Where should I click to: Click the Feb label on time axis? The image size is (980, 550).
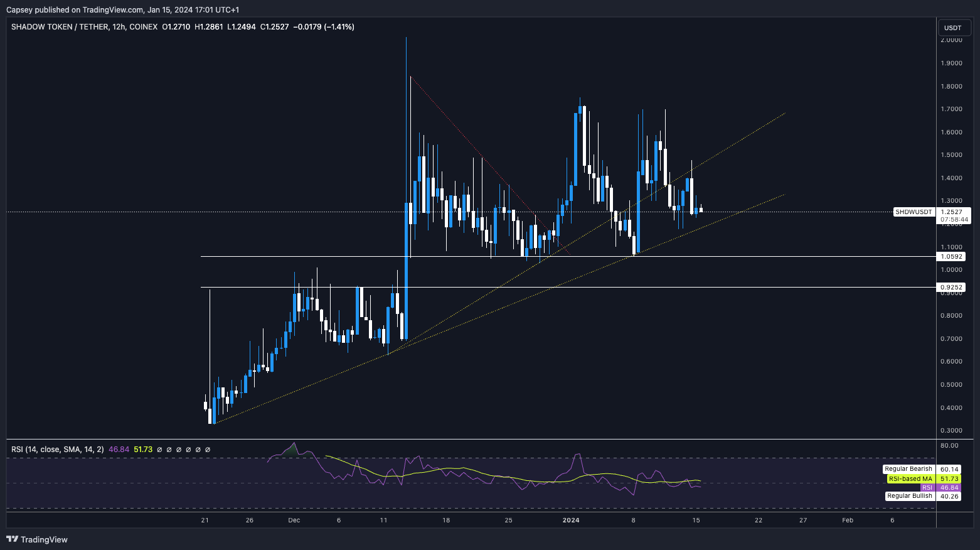(848, 520)
